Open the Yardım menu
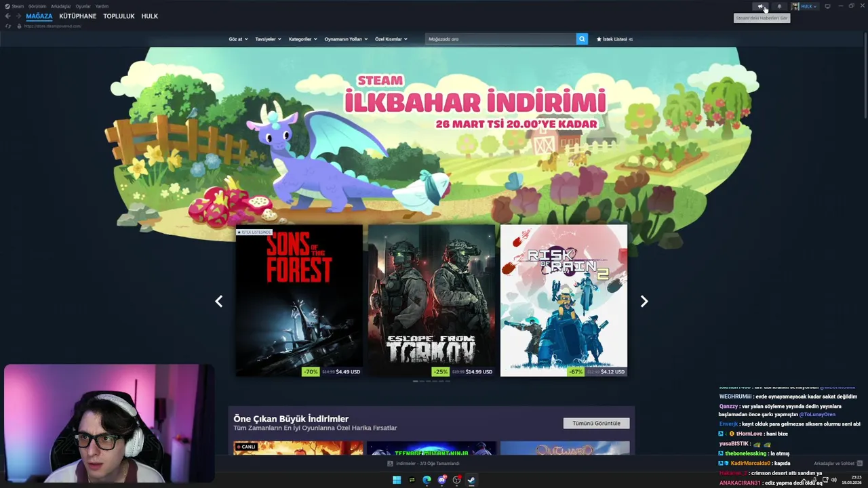Viewport: 868px width, 488px height. pyautogui.click(x=102, y=6)
